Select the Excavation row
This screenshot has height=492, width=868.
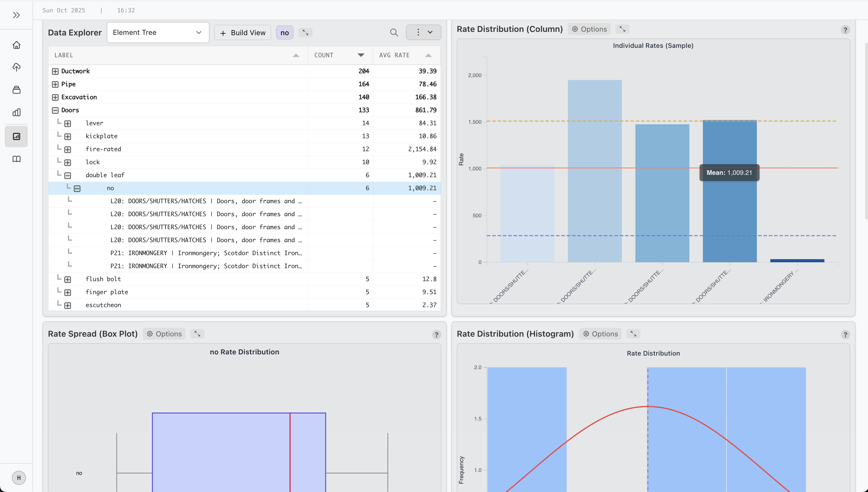(x=79, y=97)
